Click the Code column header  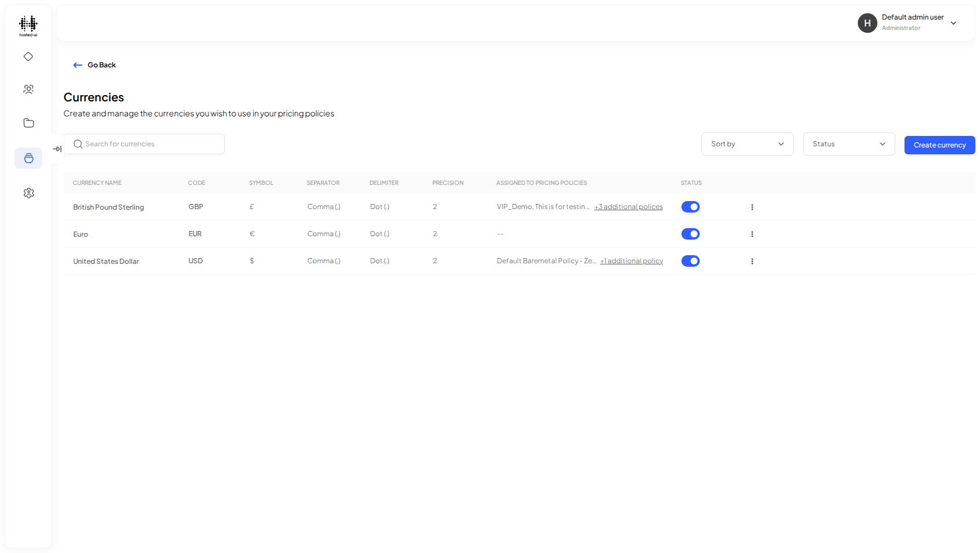coord(197,183)
